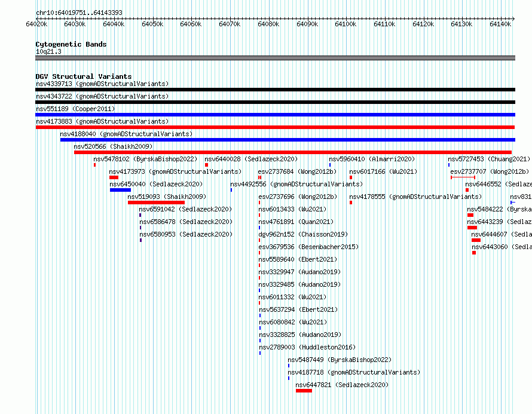Open nsv6586478 (Sedlazeck2020) variant

click(186, 222)
